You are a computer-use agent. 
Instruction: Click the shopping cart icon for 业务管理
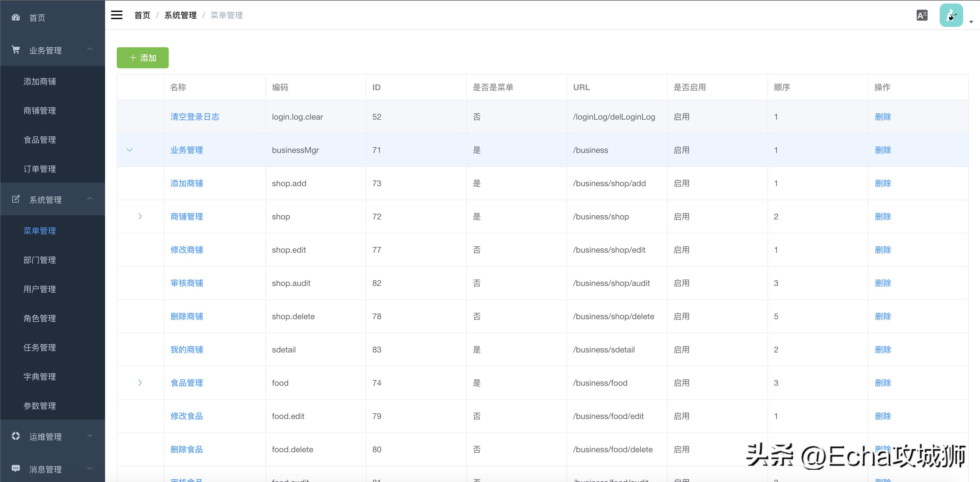pyautogui.click(x=15, y=50)
